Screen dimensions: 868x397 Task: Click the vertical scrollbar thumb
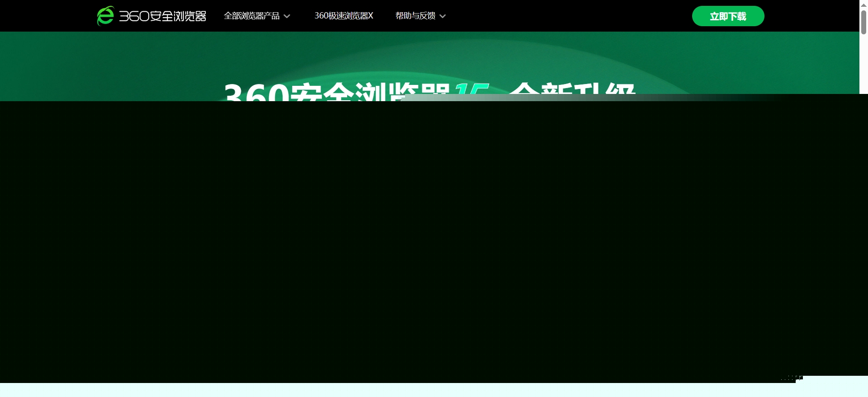(863, 22)
